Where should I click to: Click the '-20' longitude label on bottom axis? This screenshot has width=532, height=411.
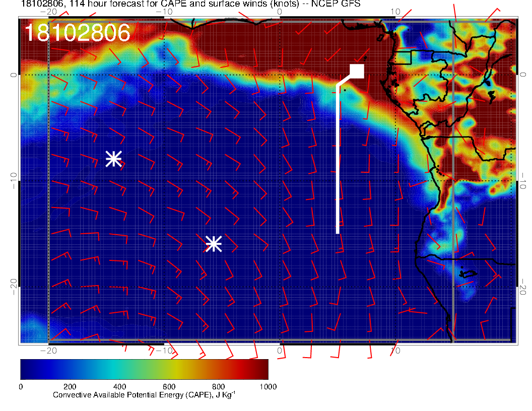pyautogui.click(x=48, y=351)
